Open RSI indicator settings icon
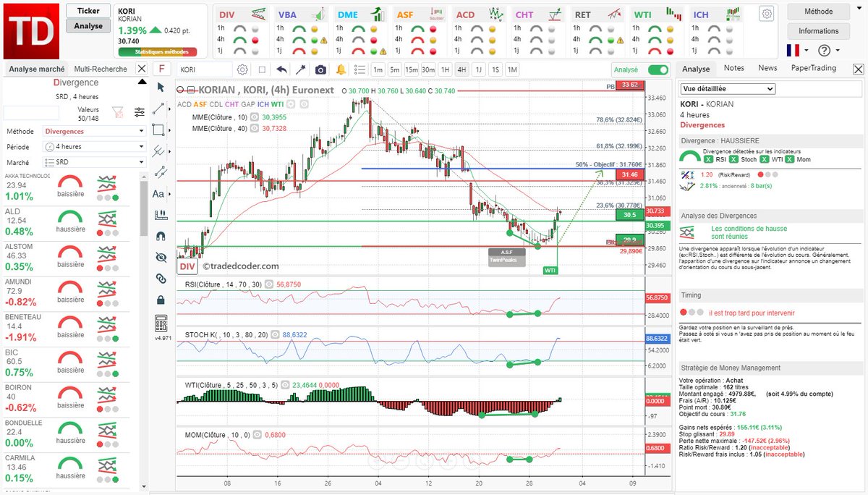 269,284
